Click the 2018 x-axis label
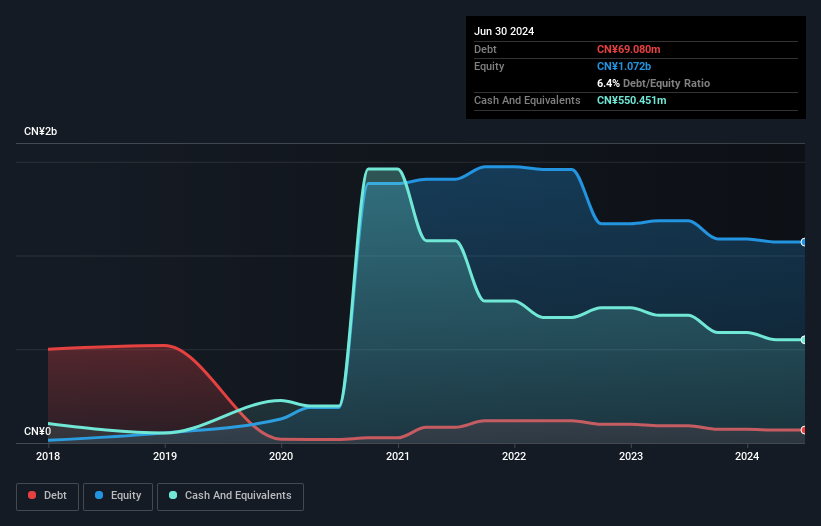The width and height of the screenshot is (821, 526). [48, 456]
